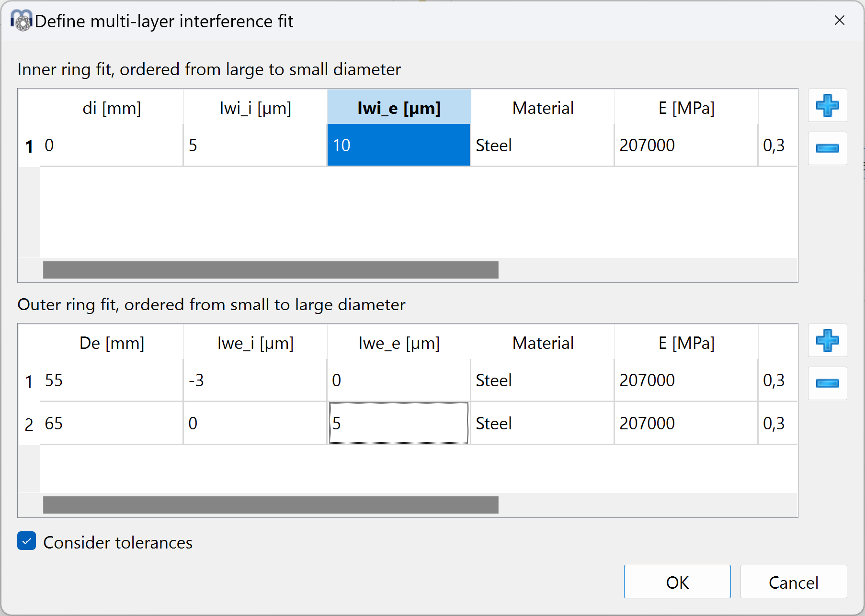
Task: Select the di cell containing 0
Action: pos(111,145)
